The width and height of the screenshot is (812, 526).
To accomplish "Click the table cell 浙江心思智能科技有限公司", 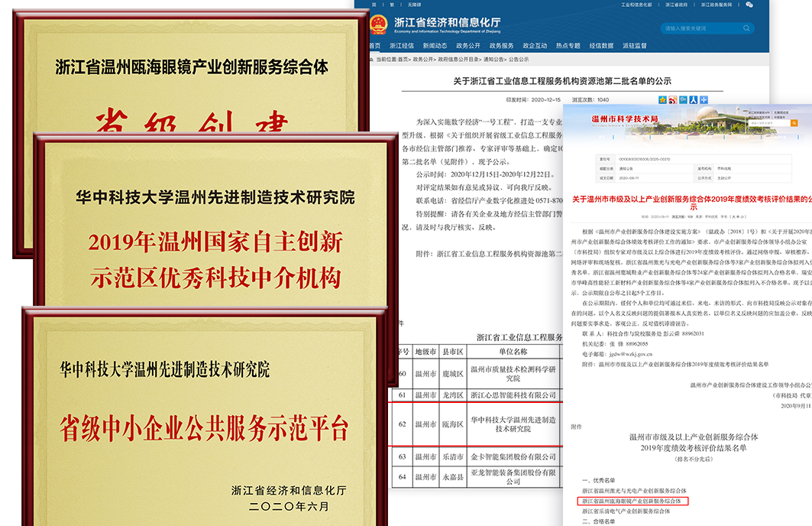I will pyautogui.click(x=513, y=395).
